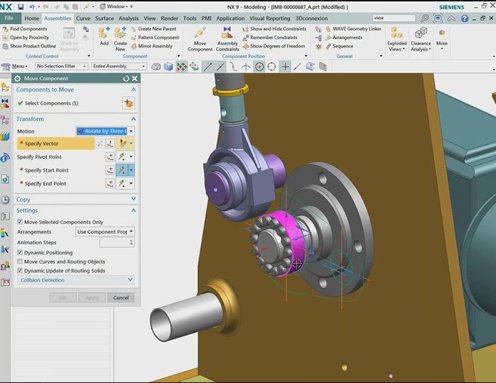The image size is (496, 383).
Task: Open the PMI tab
Action: [x=206, y=18]
